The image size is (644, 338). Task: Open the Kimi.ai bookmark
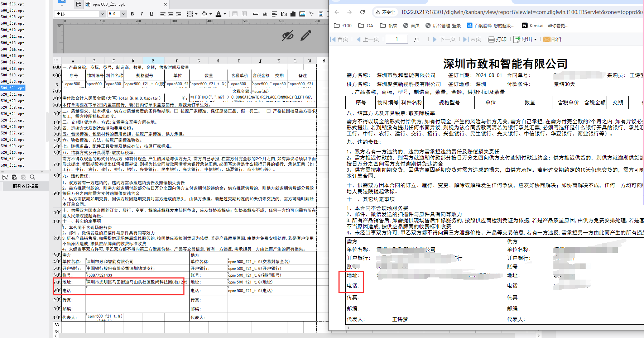(x=545, y=25)
